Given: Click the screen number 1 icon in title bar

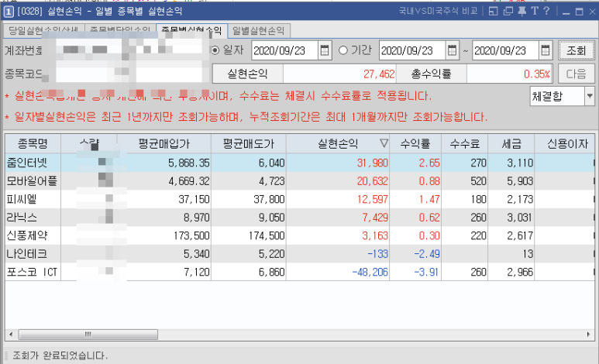Looking at the screenshot, I should click(x=8, y=12).
